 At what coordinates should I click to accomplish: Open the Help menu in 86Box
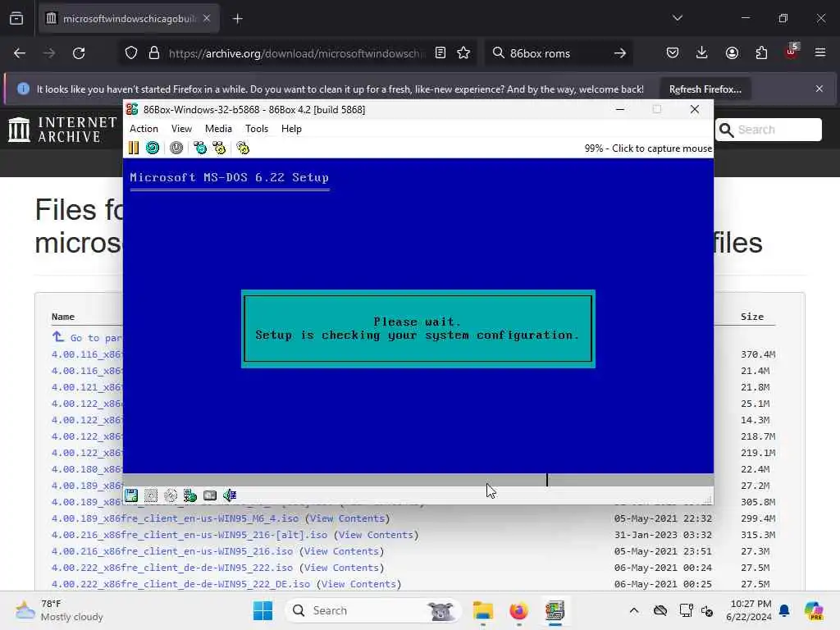click(291, 129)
